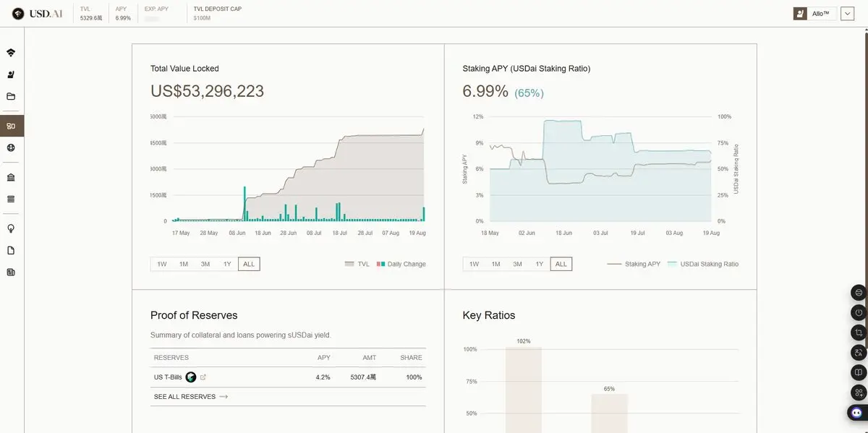868x433 pixels.
Task: Toggle the TVL legend series
Action: (357, 264)
